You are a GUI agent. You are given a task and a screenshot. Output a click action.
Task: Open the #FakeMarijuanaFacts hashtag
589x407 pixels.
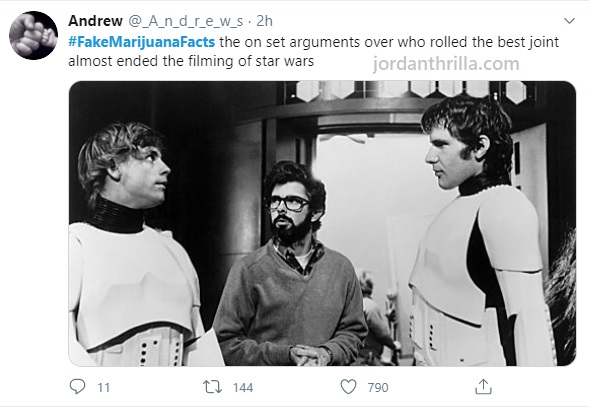[x=142, y=42]
